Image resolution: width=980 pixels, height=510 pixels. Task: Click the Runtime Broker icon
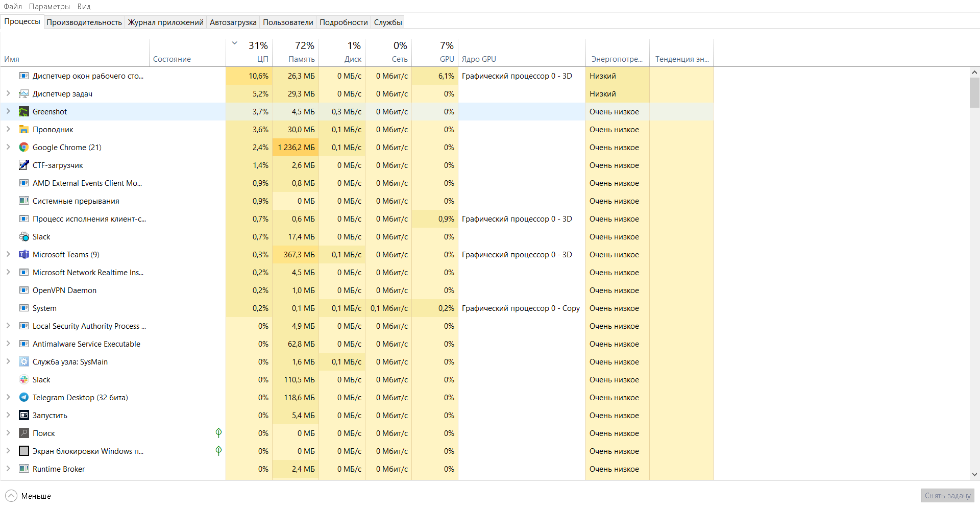click(23, 469)
